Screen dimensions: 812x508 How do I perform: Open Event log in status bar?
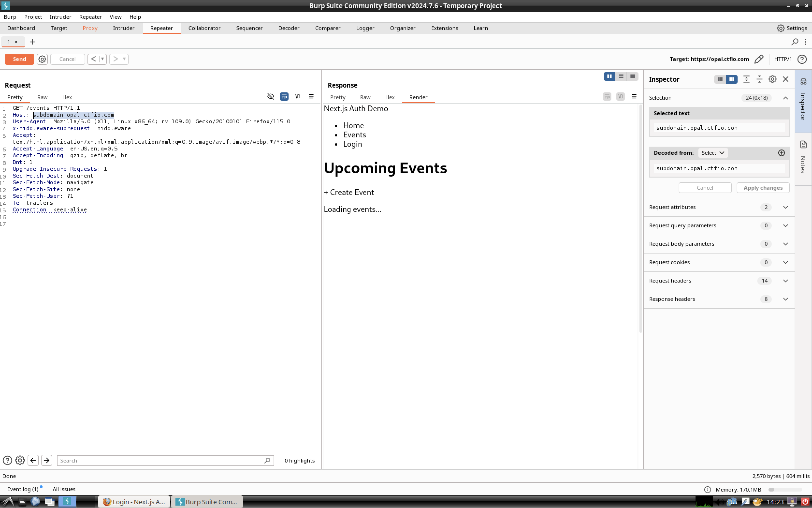[23, 489]
